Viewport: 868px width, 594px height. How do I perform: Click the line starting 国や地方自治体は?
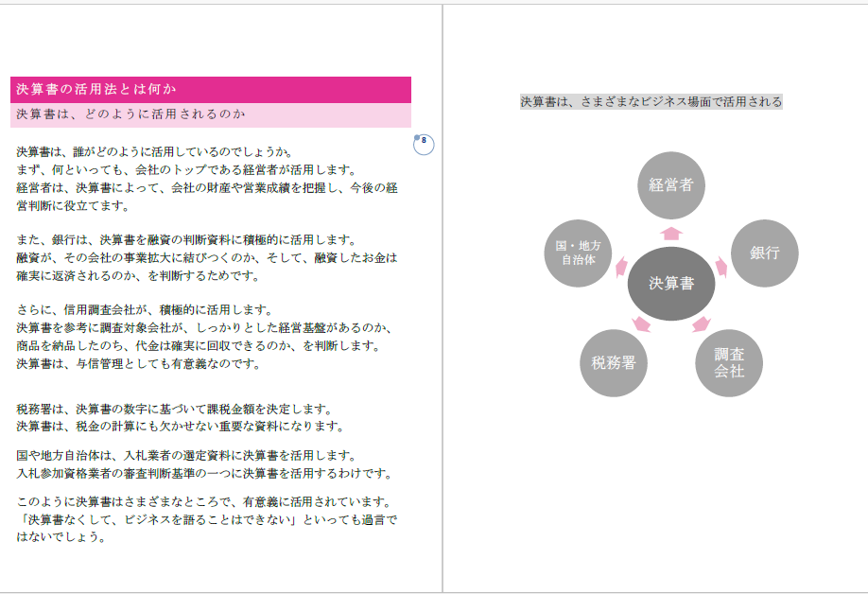coord(186,456)
